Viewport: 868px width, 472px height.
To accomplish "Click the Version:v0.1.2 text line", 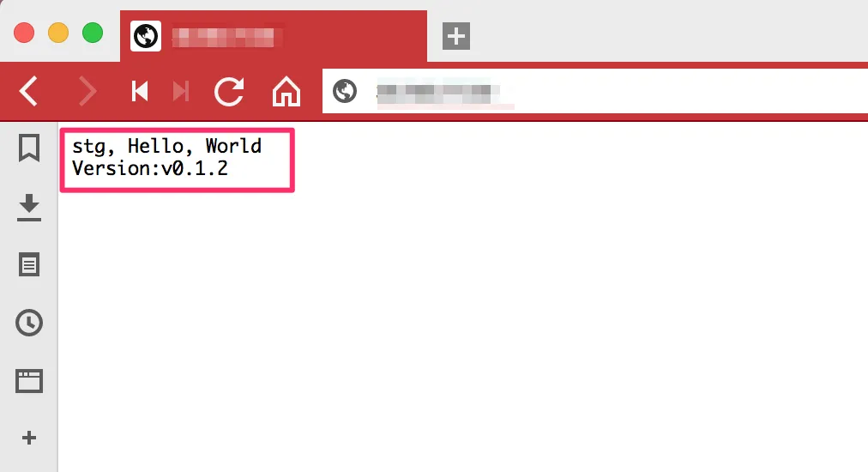I will click(x=149, y=168).
